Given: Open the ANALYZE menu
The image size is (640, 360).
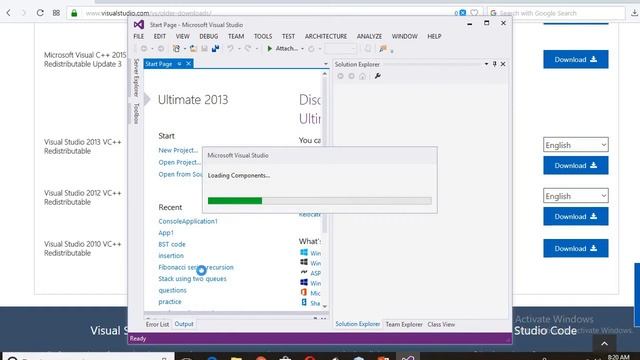Looking at the screenshot, I should pyautogui.click(x=369, y=36).
